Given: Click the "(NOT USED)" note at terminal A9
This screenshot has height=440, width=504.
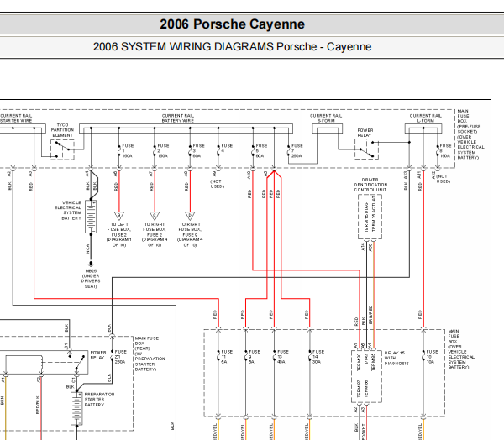Looking at the screenshot, I should [218, 184].
